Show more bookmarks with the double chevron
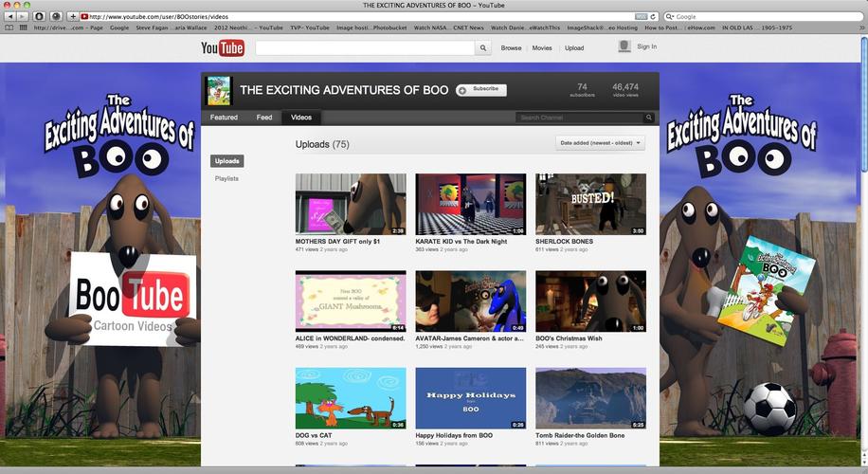This screenshot has height=474, width=868. 860,27
